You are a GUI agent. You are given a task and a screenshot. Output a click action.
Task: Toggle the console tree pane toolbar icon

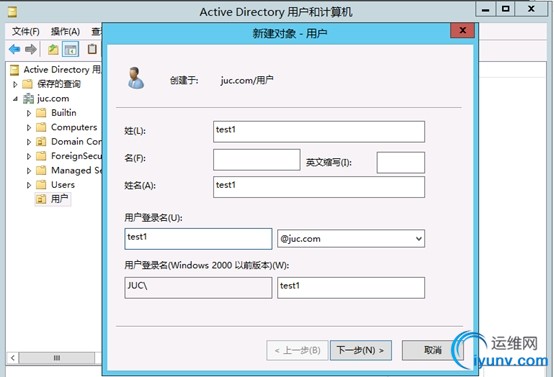click(x=70, y=49)
